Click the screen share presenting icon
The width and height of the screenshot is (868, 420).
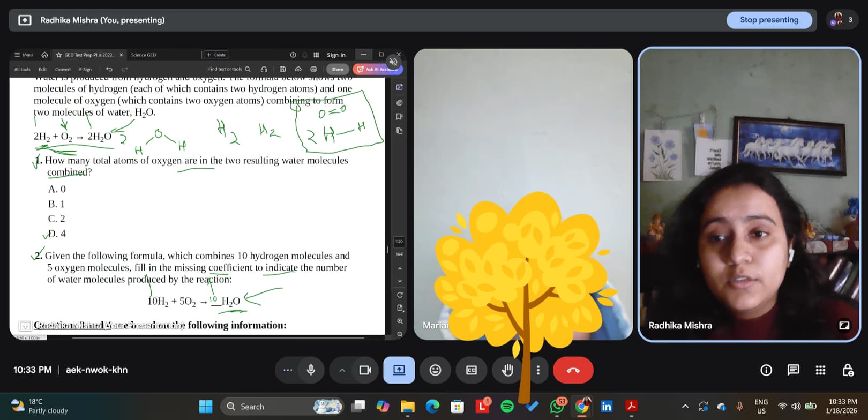pos(399,370)
